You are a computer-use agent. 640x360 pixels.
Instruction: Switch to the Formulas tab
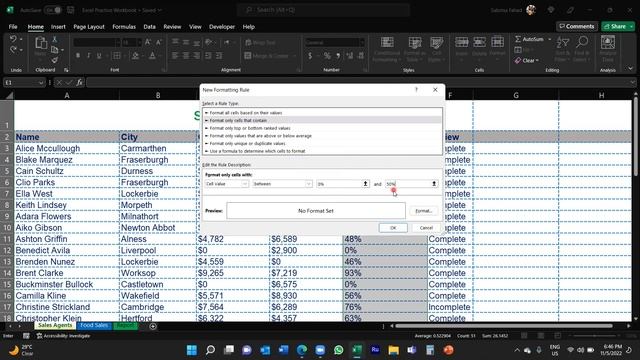pyautogui.click(x=124, y=27)
